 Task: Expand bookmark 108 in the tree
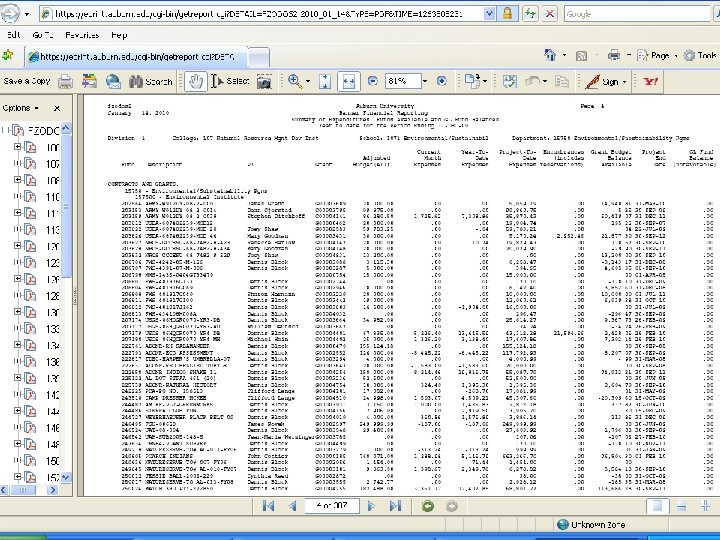pyautogui.click(x=17, y=180)
